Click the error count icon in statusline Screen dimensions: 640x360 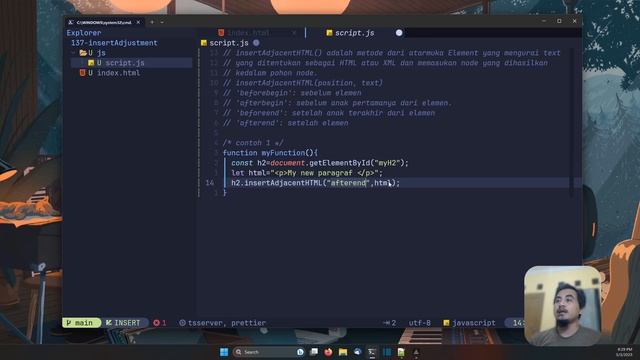(x=156, y=323)
